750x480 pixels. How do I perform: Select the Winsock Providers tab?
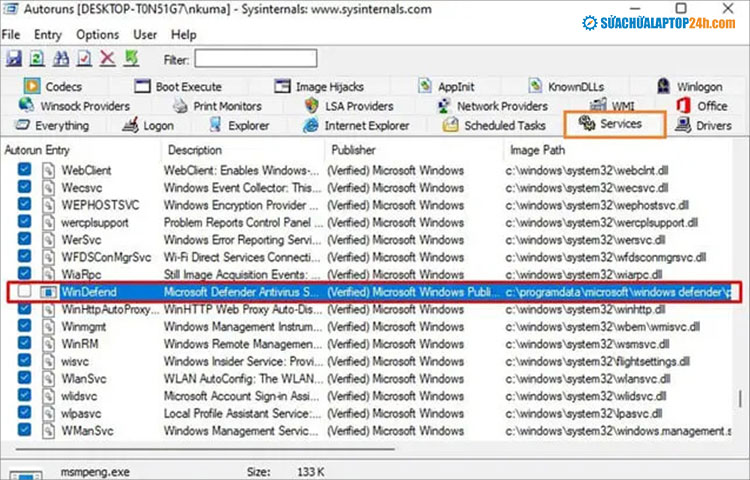[74, 106]
